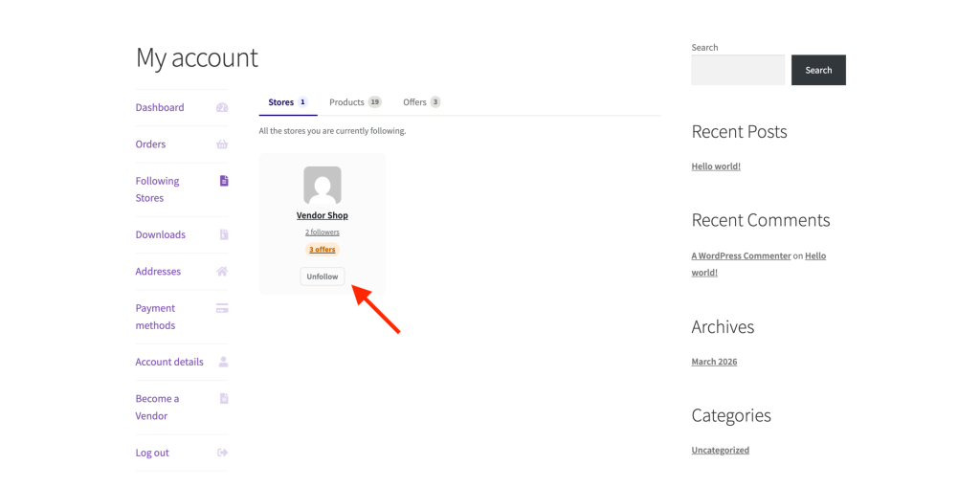Open Payment methods page
The height and width of the screenshot is (487, 980).
point(156,317)
